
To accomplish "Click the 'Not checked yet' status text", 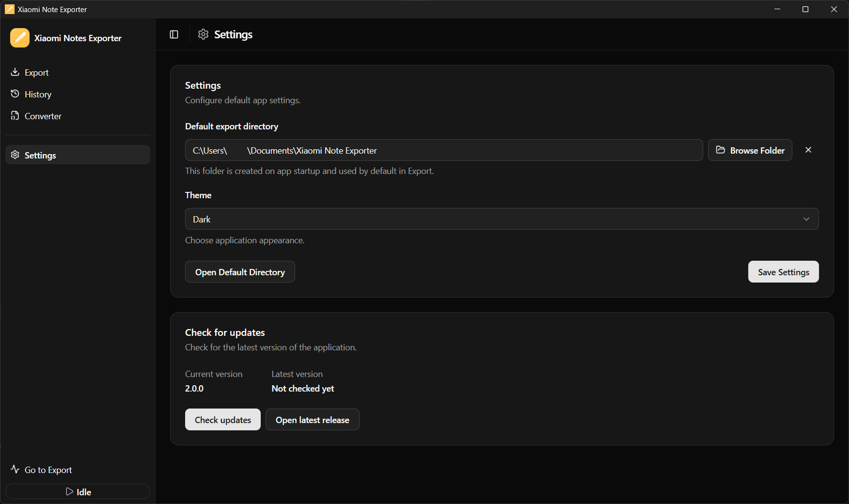I will (x=303, y=389).
